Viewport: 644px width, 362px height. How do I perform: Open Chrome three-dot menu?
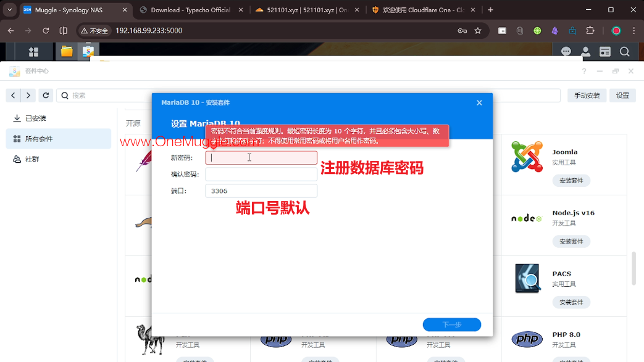coord(634,31)
